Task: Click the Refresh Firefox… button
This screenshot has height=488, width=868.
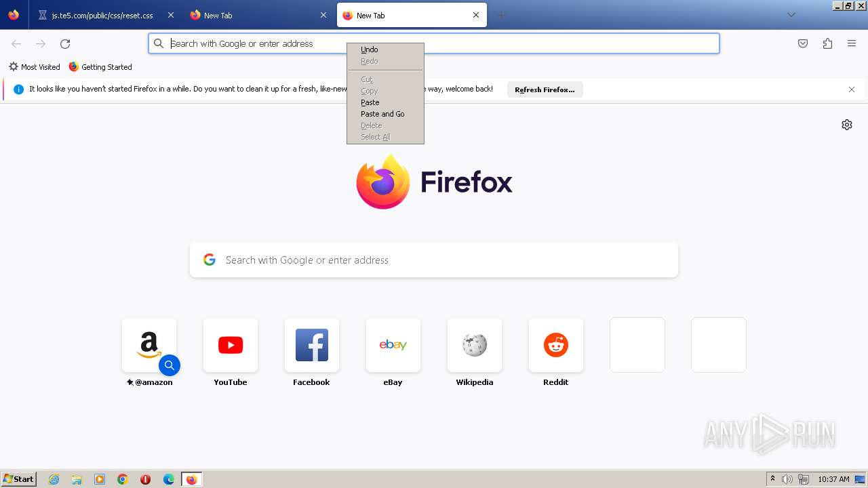Action: pyautogui.click(x=545, y=89)
